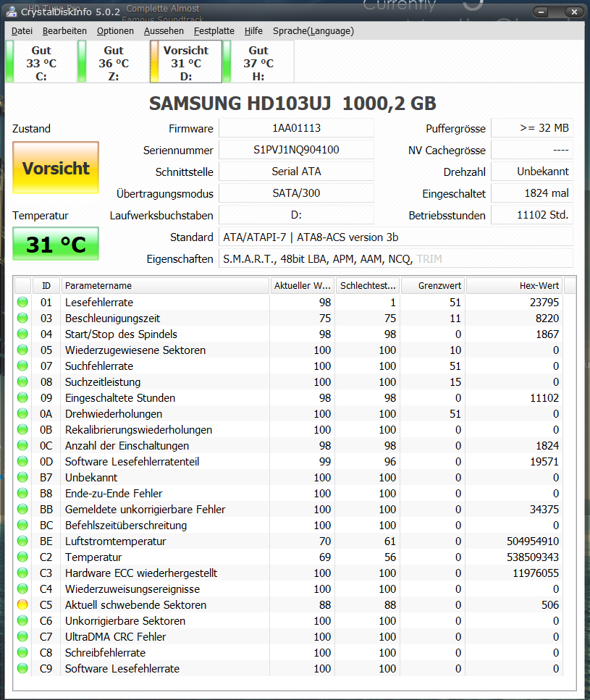Click status icon of the Suchzeitleistung row
The height and width of the screenshot is (700, 590).
[22, 382]
